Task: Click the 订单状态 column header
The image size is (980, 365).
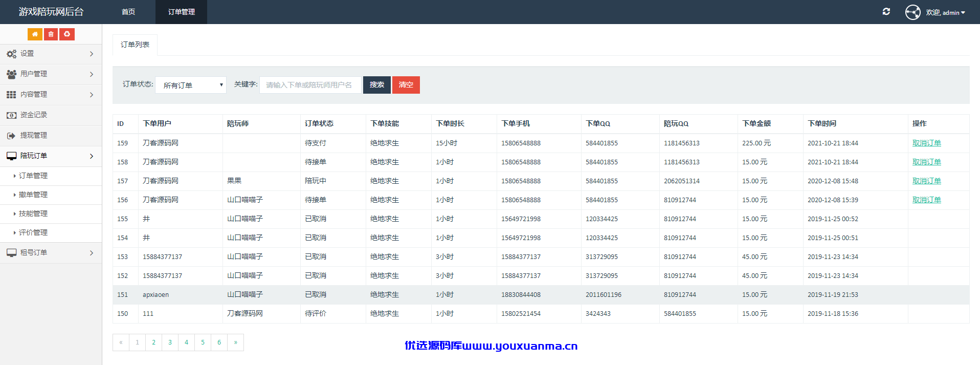Action: [x=319, y=124]
